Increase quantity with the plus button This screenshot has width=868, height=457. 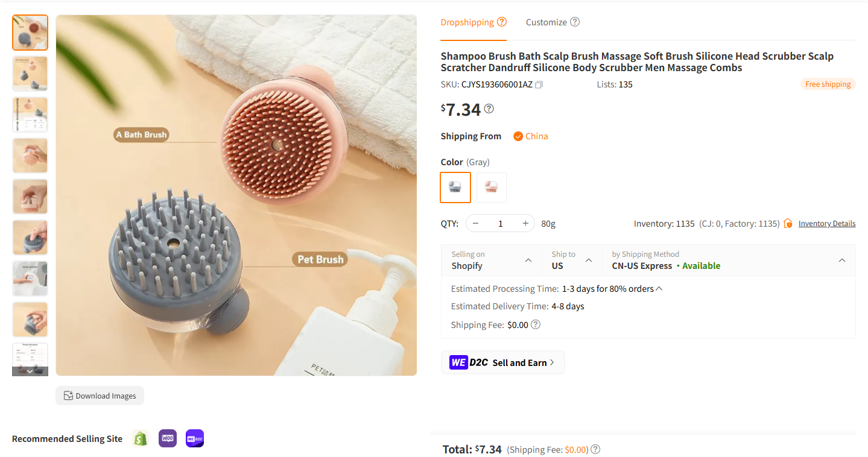pos(525,223)
